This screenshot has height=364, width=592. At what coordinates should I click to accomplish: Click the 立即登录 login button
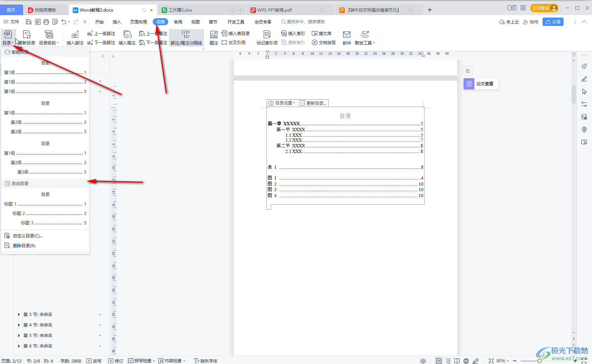pyautogui.click(x=544, y=8)
